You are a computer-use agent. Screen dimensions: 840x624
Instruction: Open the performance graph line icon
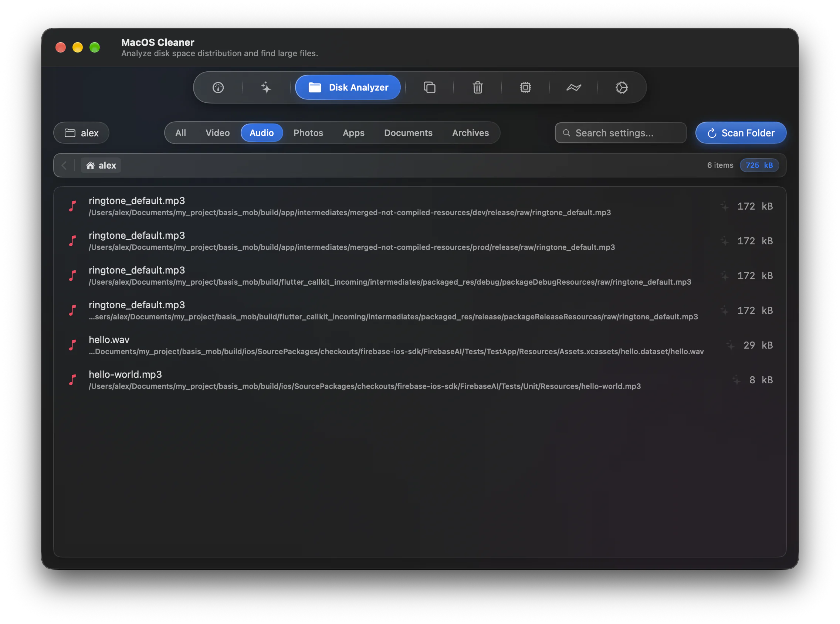tap(574, 88)
